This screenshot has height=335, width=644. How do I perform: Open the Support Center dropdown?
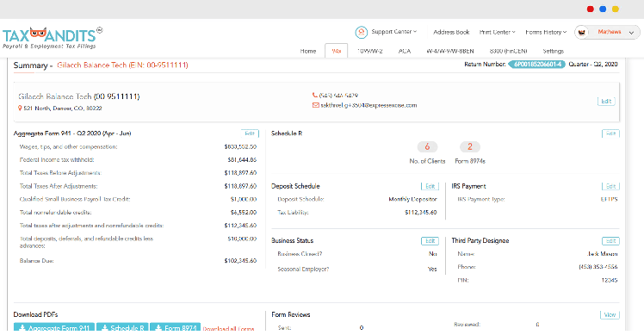(393, 32)
